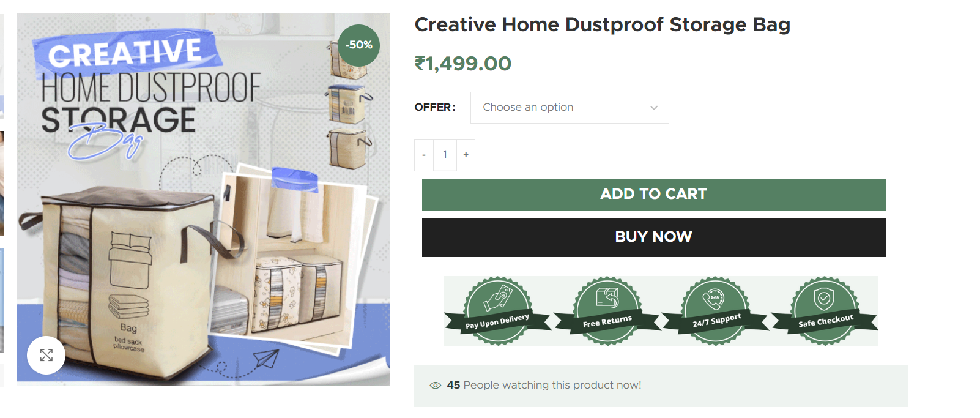This screenshot has width=980, height=418.
Task: Open the main storage bag product image
Action: pyautogui.click(x=203, y=200)
